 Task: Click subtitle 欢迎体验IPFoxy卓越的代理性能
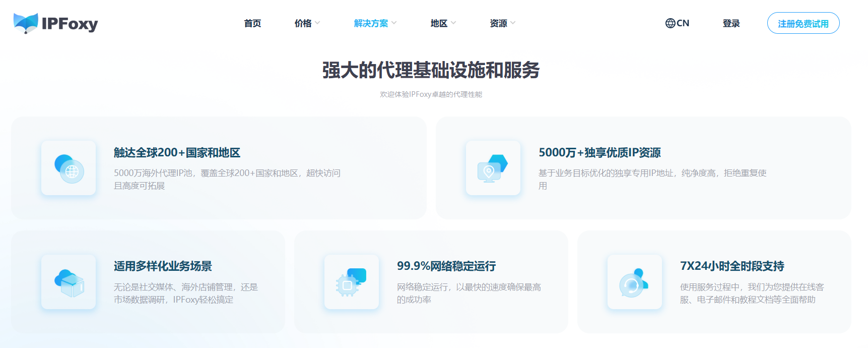tap(431, 94)
